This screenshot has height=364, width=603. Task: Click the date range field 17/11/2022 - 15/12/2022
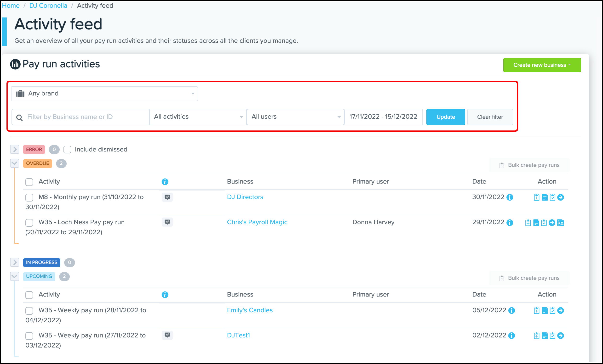tap(384, 117)
